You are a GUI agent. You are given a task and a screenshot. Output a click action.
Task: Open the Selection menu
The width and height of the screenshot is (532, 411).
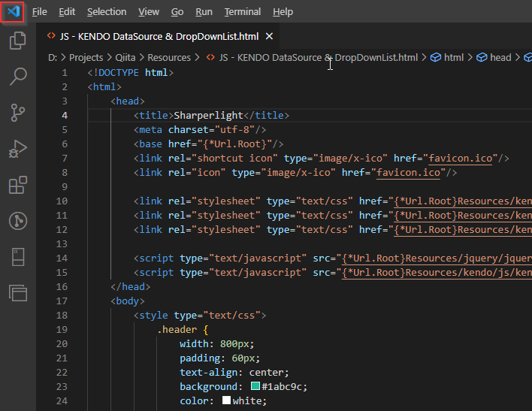coord(107,12)
